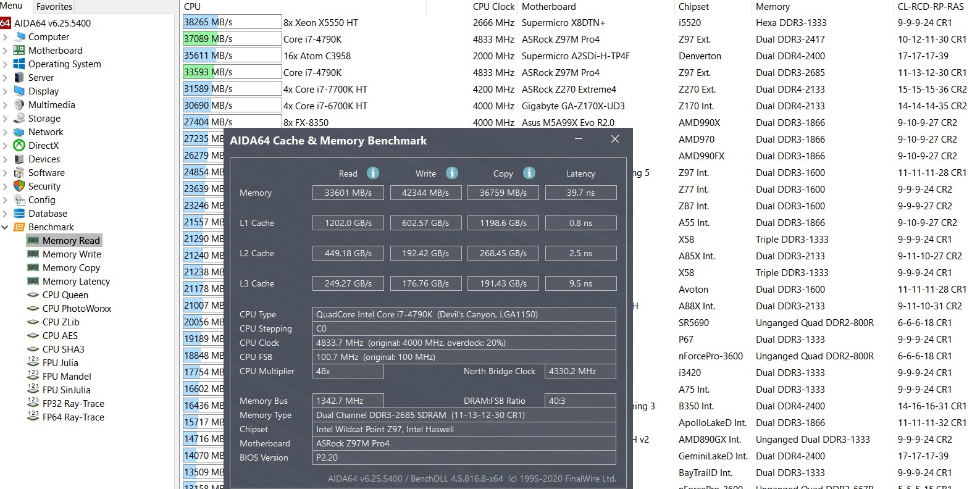Click the CPU Queen chip icon
Viewport: 980px width, 489px height.
[x=33, y=295]
